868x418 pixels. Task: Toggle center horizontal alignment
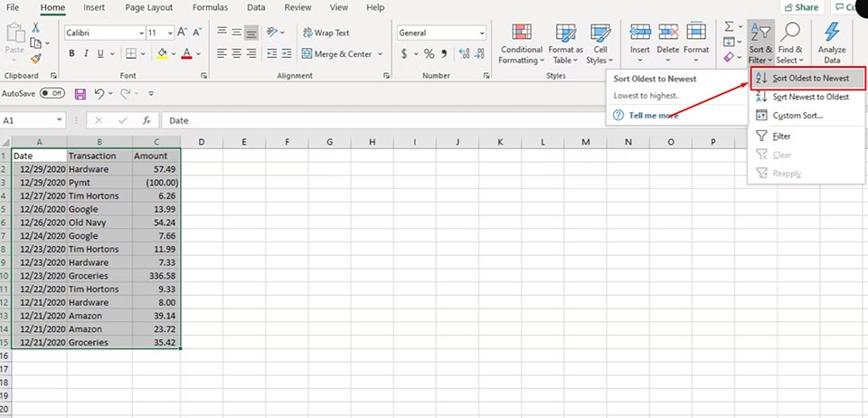pos(236,53)
